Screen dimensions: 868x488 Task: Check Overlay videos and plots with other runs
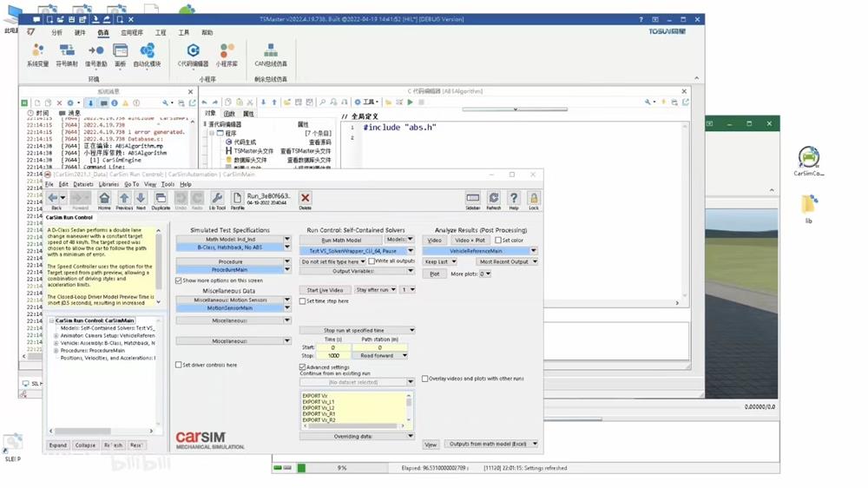pyautogui.click(x=425, y=379)
